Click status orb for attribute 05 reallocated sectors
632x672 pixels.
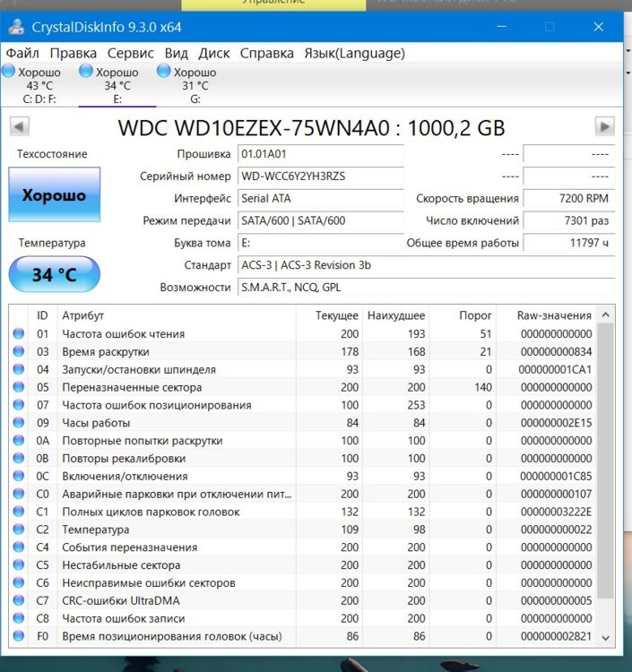(x=20, y=387)
